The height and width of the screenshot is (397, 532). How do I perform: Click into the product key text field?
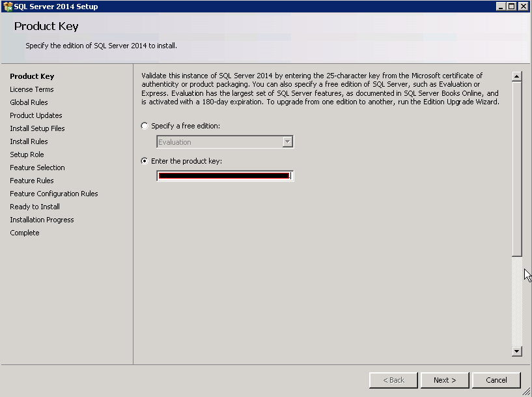pyautogui.click(x=225, y=176)
